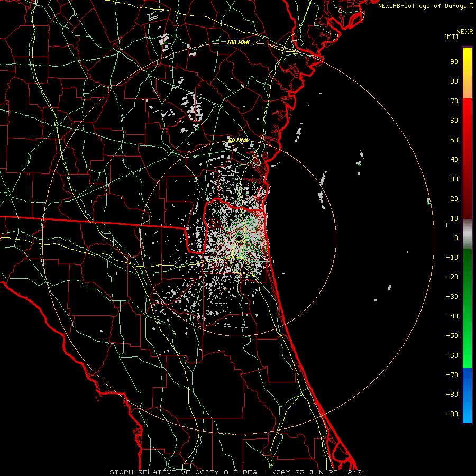476x476 pixels.
Task: Click the 10 value on velocity scale
Action: tap(454, 218)
